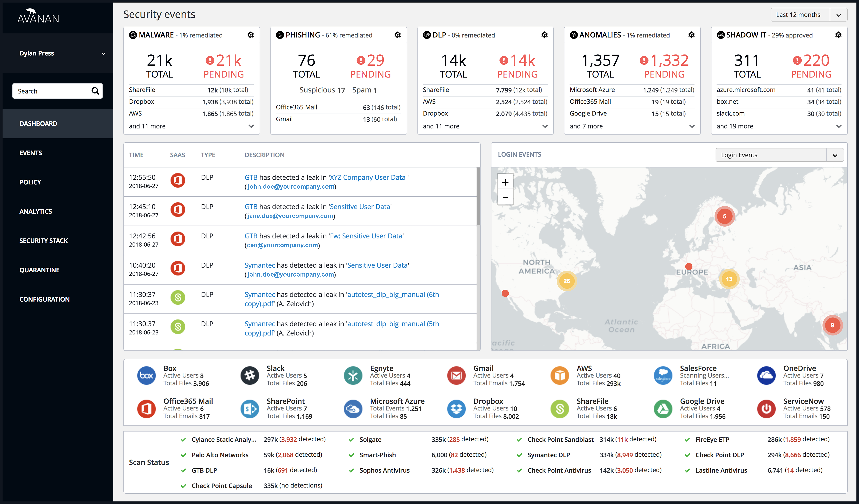Open 'XYZ Company User Data' leak link

tap(368, 177)
